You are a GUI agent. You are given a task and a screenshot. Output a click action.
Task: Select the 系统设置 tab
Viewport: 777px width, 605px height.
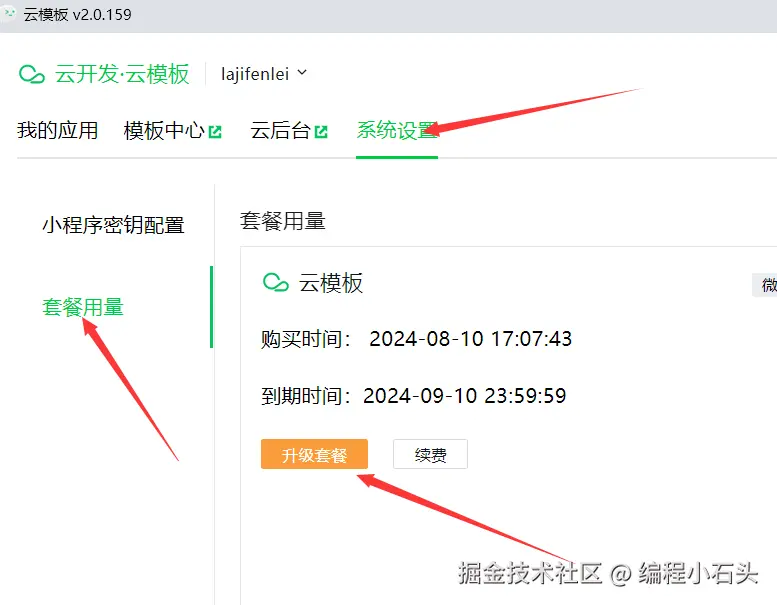pos(397,130)
